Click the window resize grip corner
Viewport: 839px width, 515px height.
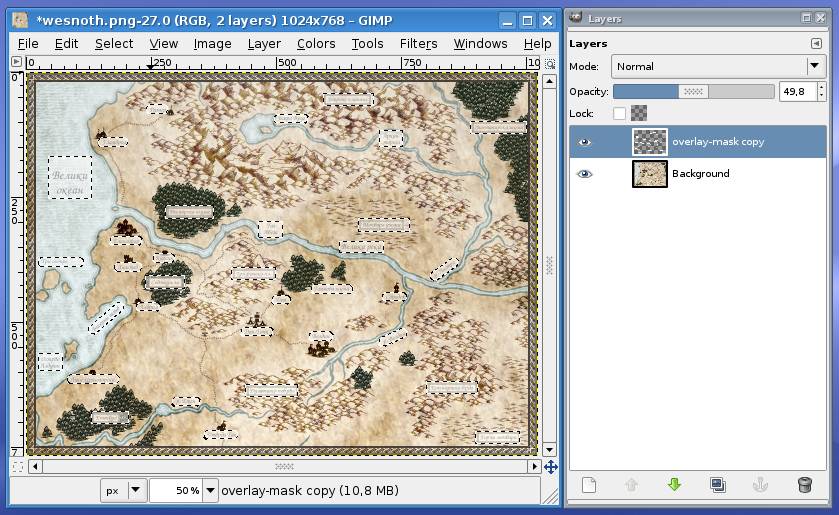click(550, 497)
